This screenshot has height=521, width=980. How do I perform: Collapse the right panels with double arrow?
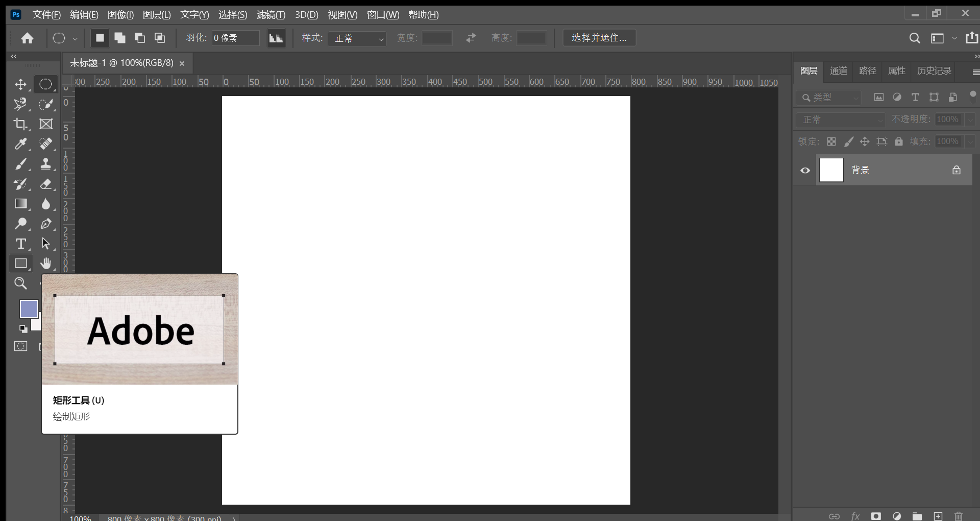point(976,56)
